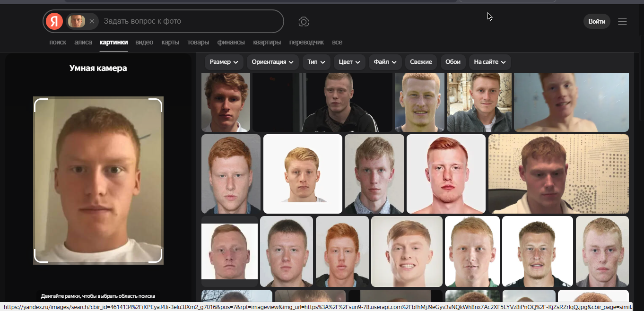Click the Войти login button
The height and width of the screenshot is (311, 644).
point(597,21)
